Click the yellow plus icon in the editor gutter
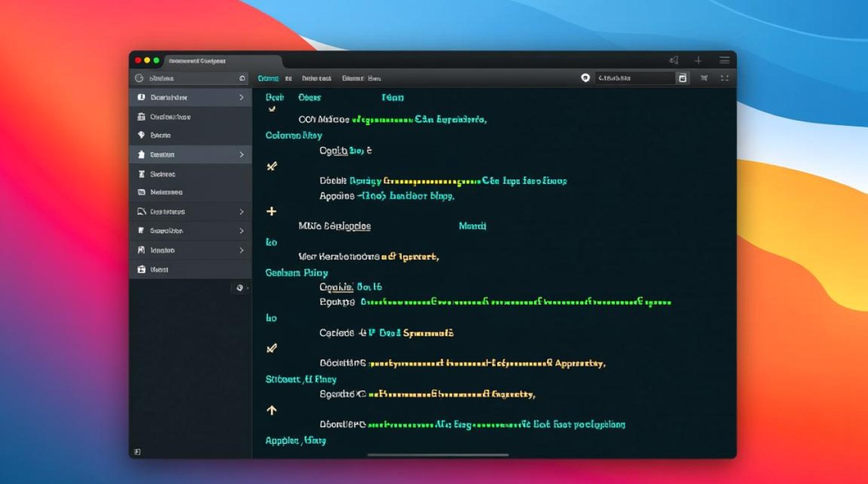 [271, 212]
